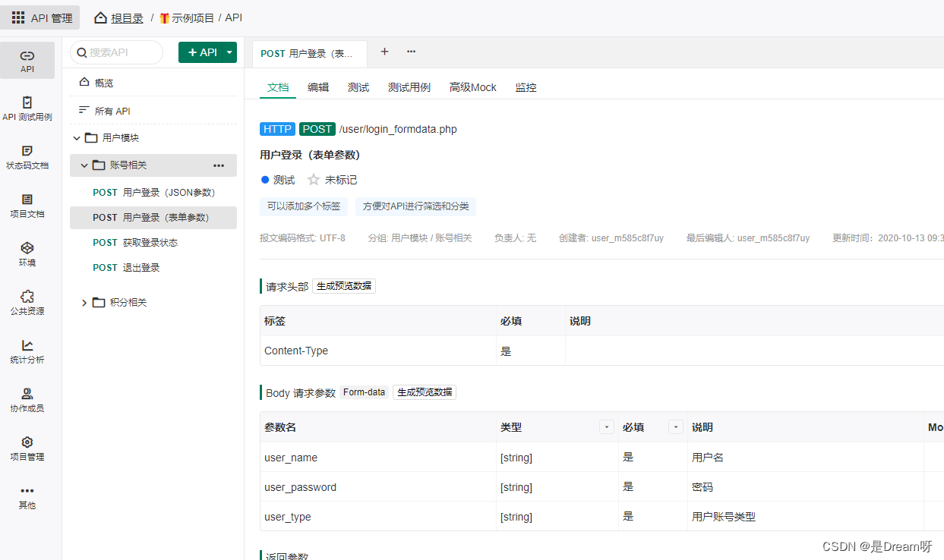
Task: Navigate to 根目录 via the breadcrumb
Action: [126, 17]
